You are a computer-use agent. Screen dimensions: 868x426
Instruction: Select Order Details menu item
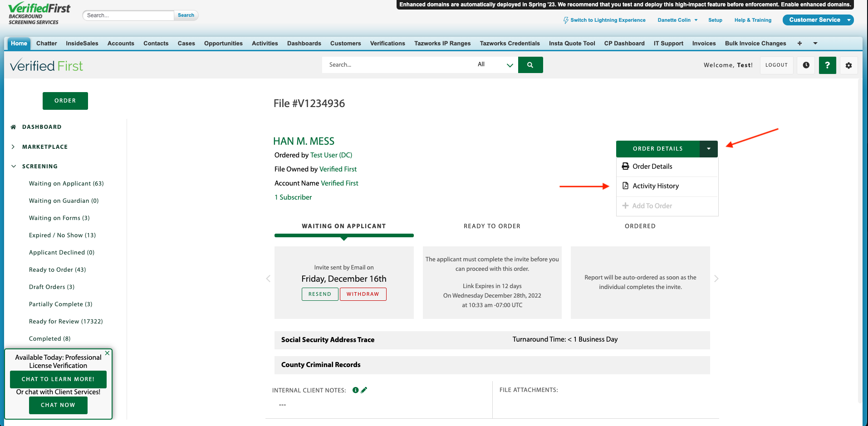tap(667, 166)
